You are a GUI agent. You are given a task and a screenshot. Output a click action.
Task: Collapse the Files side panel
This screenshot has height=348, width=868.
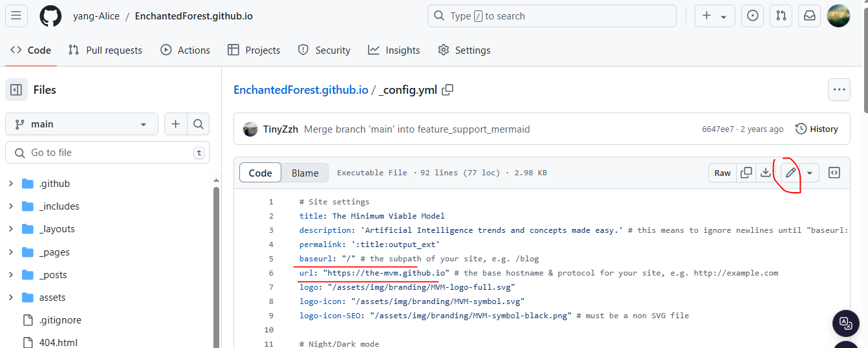(x=16, y=90)
